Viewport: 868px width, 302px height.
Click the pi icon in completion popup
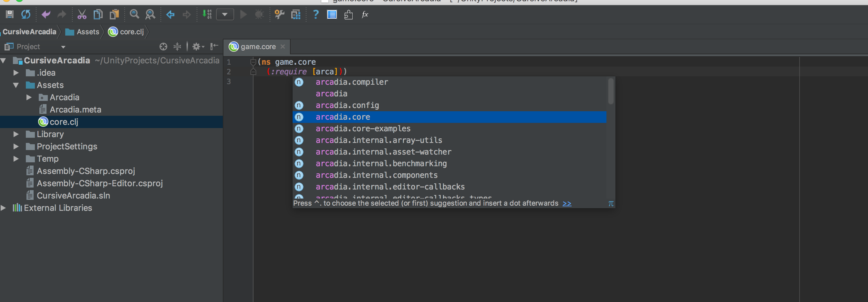pos(611,203)
